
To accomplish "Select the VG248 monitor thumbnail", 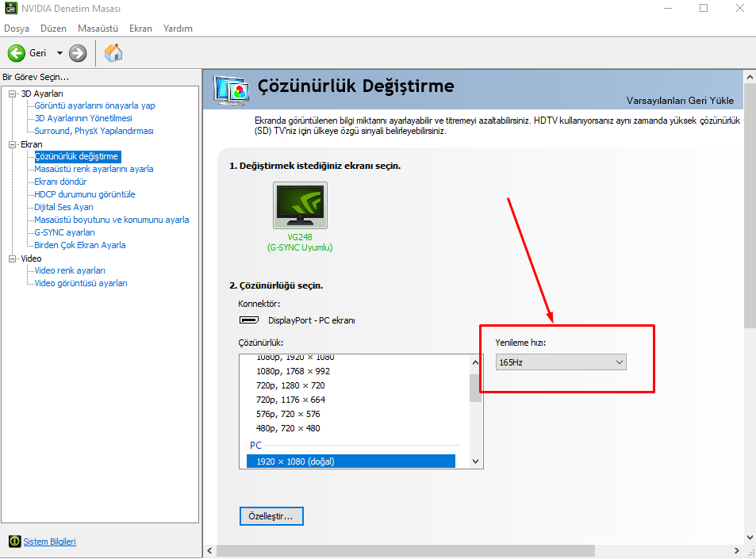I will pyautogui.click(x=300, y=205).
